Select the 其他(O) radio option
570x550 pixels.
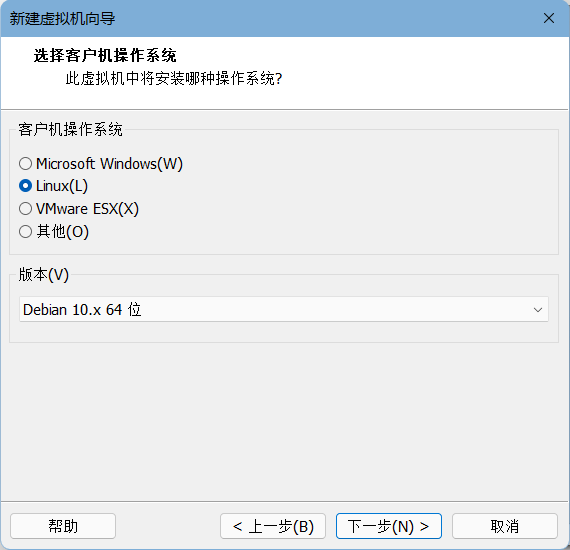[25, 232]
